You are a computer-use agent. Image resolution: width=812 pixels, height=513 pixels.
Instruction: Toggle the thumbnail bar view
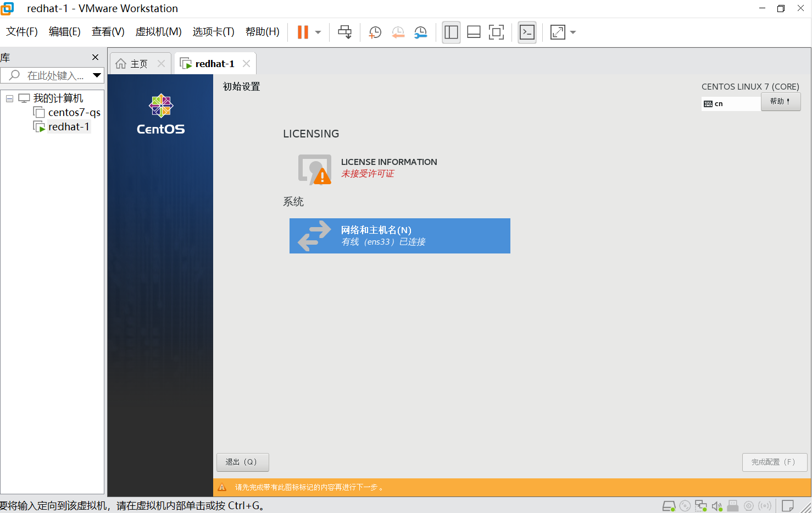pyautogui.click(x=474, y=32)
